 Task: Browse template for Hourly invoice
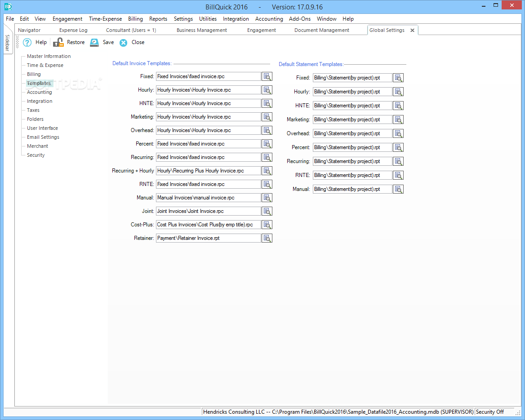(267, 90)
